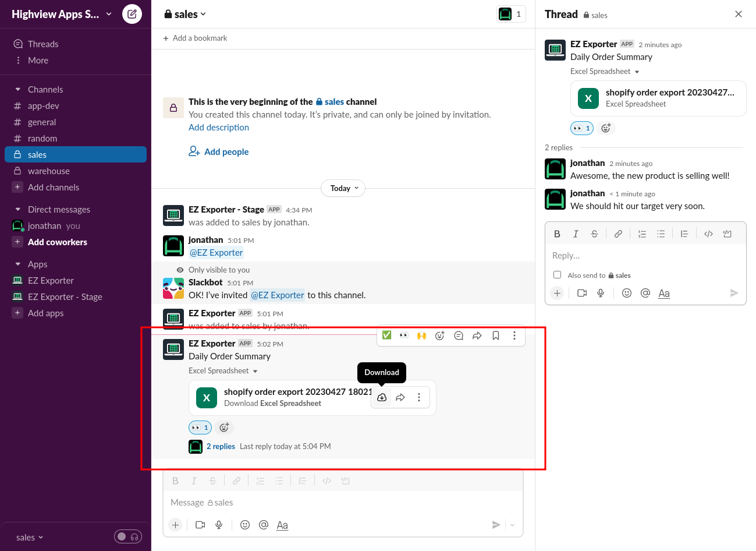Image resolution: width=756 pixels, height=551 pixels.
Task: Open send options arrow in main composer
Action: pyautogui.click(x=513, y=525)
